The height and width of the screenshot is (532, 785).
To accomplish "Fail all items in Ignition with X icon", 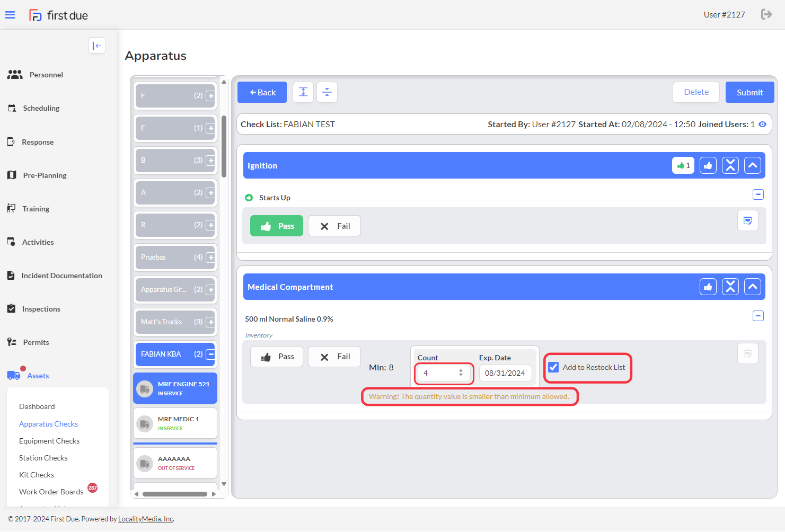I will 730,165.
